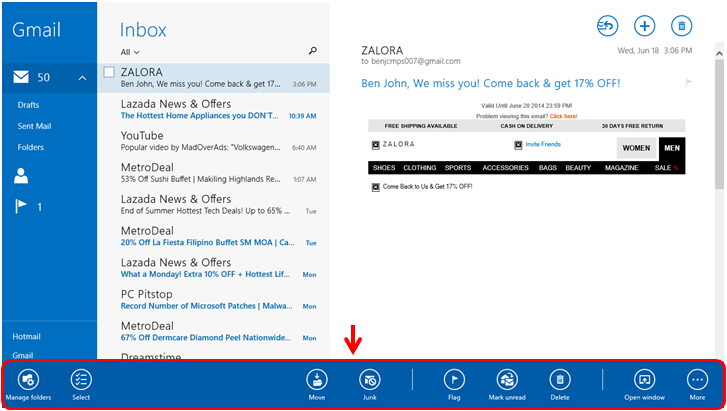Switch to the Hotmail account
Image resolution: width=727 pixels, height=411 pixels.
click(x=26, y=336)
